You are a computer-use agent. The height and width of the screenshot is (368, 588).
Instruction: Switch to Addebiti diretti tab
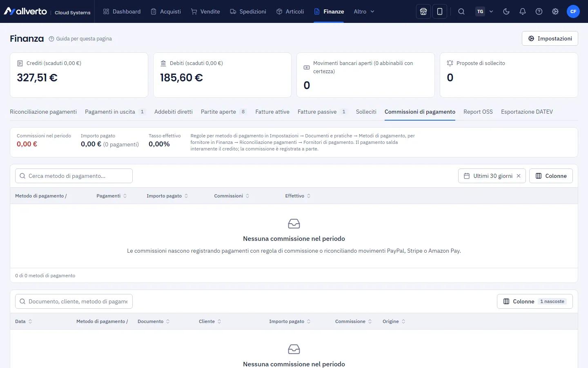coord(174,112)
